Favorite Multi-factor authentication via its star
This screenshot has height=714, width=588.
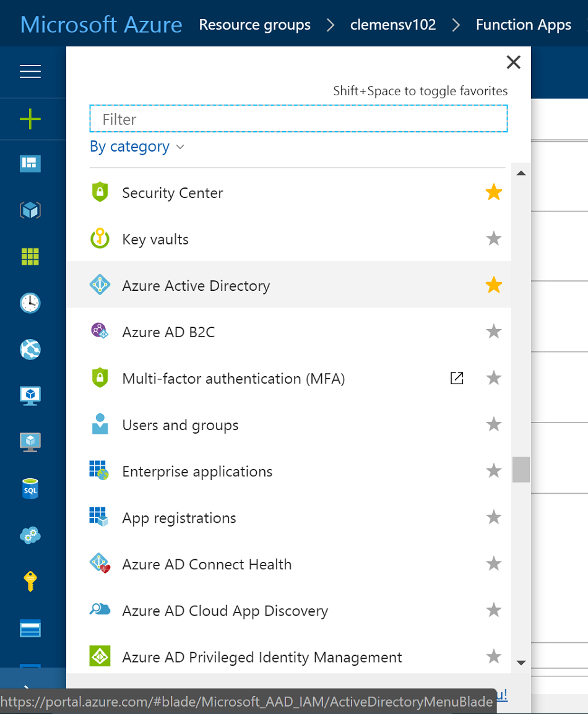point(494,378)
